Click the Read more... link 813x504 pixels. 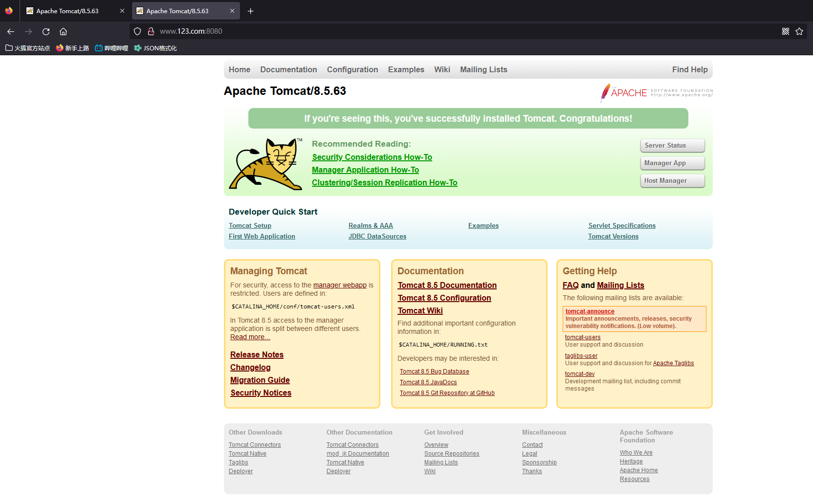point(250,337)
